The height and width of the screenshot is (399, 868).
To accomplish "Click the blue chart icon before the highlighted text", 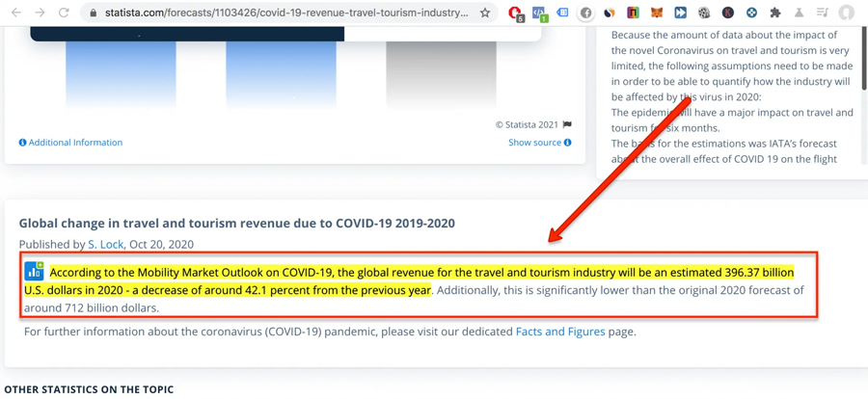I will pos(34,272).
